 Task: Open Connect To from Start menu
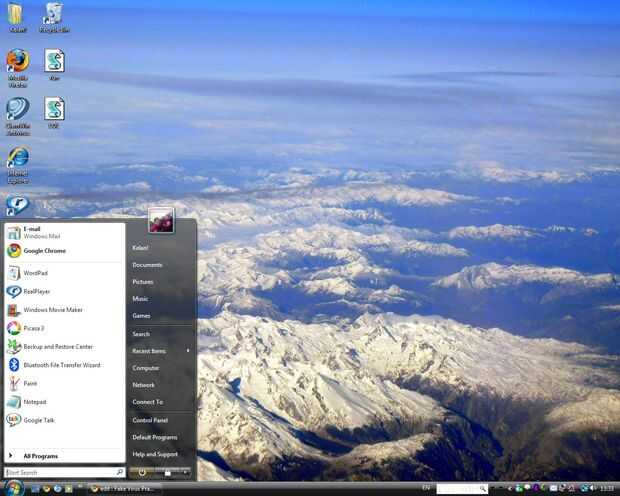tap(147, 402)
